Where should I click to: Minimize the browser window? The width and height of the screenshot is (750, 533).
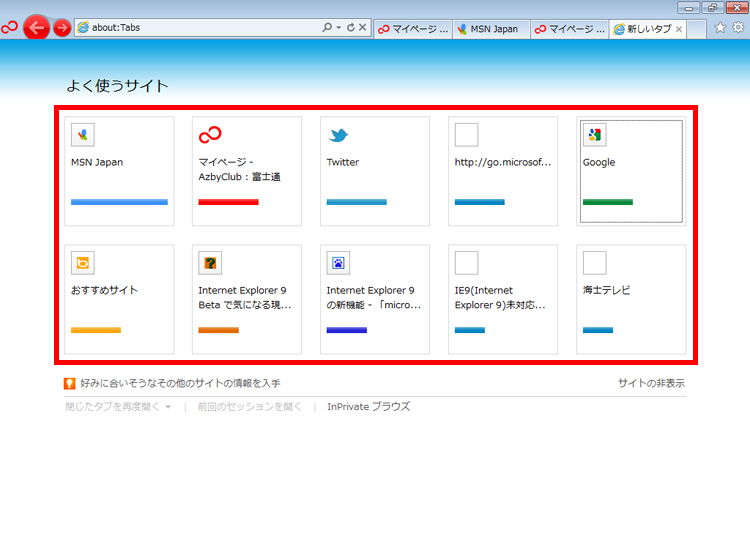pyautogui.click(x=689, y=8)
